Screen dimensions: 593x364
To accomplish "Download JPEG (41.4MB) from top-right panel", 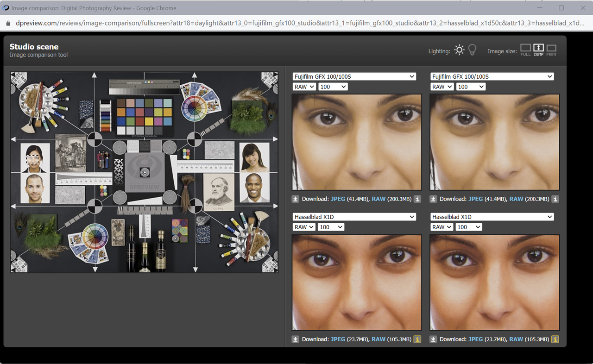I will coord(476,199).
